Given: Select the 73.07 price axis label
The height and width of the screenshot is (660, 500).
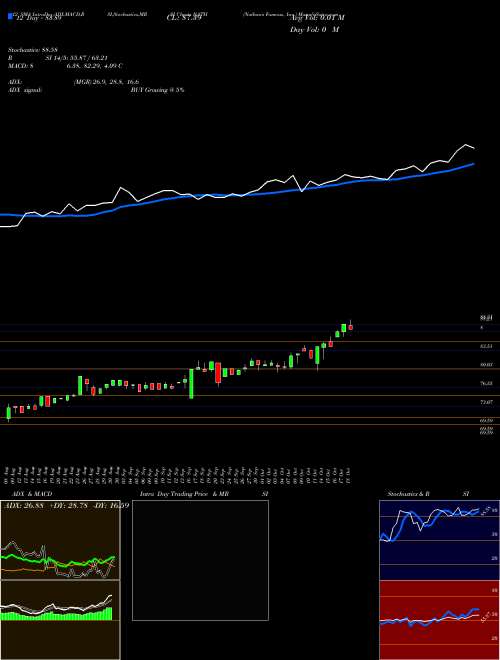Looking at the screenshot, I should click(x=486, y=402).
